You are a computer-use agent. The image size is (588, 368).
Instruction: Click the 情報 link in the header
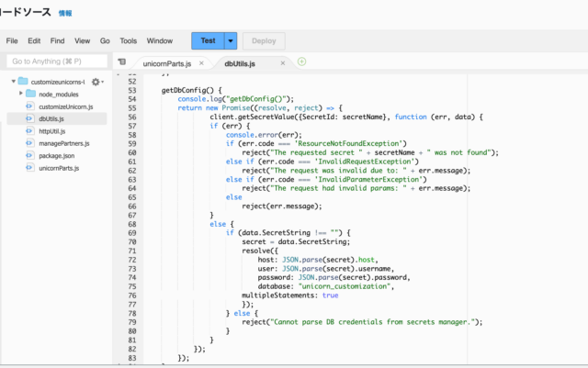tap(65, 15)
